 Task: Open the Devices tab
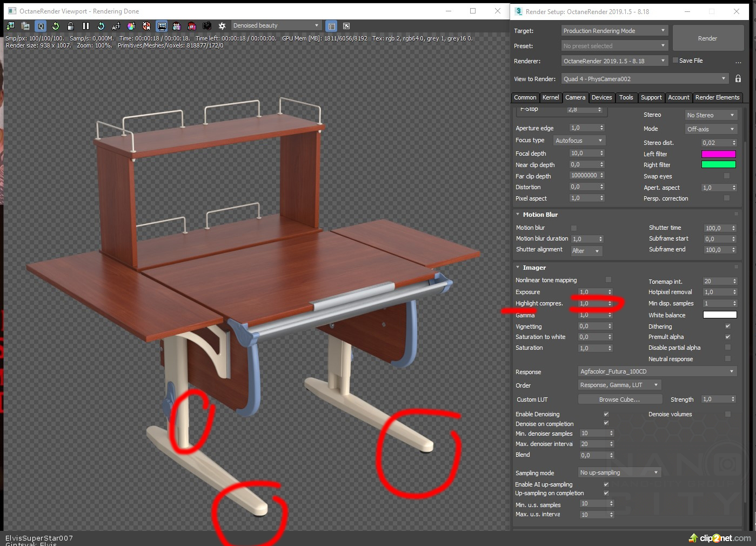602,97
